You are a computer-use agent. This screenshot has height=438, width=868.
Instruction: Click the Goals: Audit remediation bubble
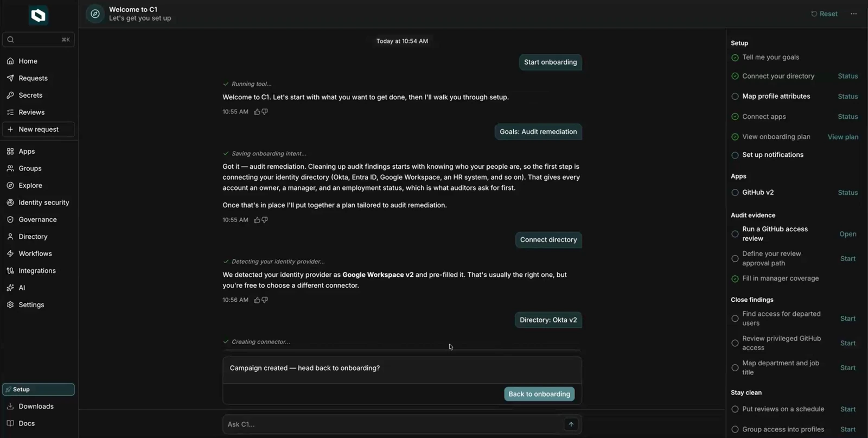tap(538, 132)
